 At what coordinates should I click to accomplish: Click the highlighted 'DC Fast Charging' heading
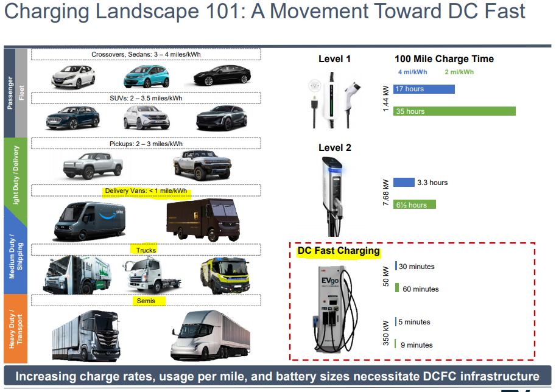[x=339, y=251]
